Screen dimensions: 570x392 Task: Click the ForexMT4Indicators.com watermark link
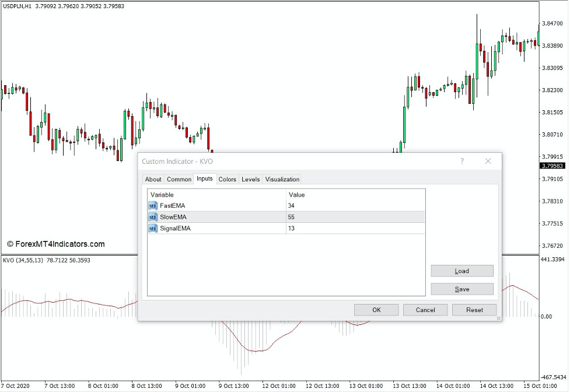coord(56,243)
